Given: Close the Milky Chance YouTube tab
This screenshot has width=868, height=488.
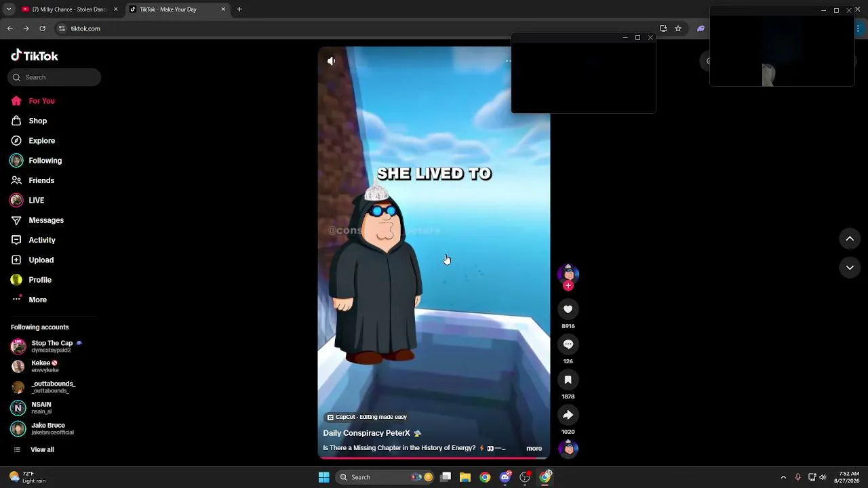Looking at the screenshot, I should pos(115,9).
